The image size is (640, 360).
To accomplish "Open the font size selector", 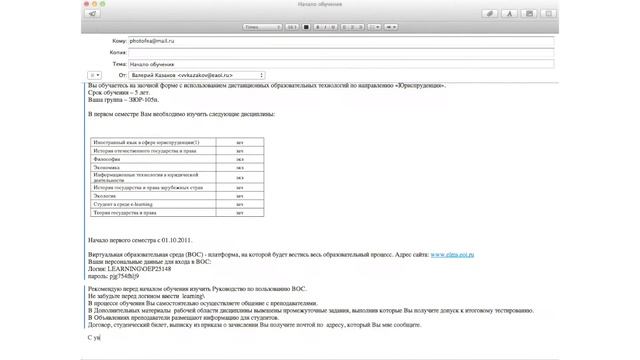I will (291, 27).
